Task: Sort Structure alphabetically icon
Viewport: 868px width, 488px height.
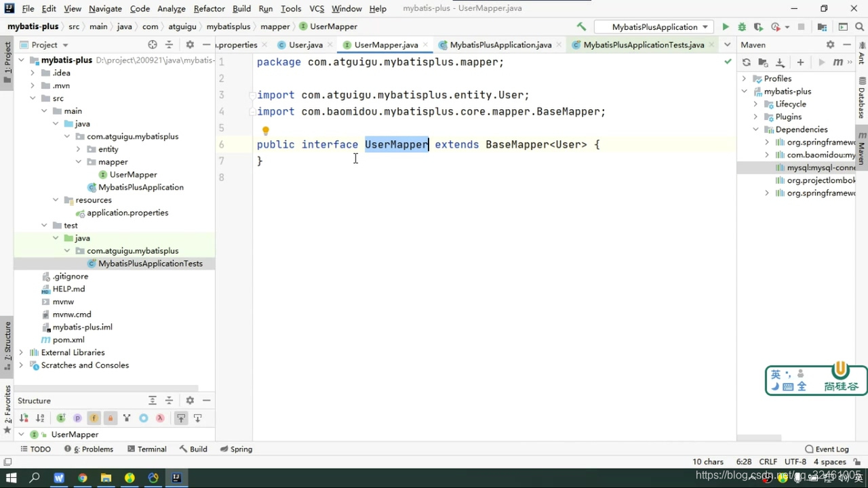Action: [40, 418]
